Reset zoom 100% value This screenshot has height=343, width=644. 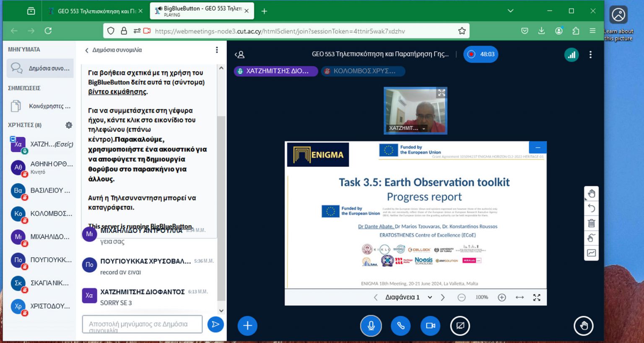482,297
